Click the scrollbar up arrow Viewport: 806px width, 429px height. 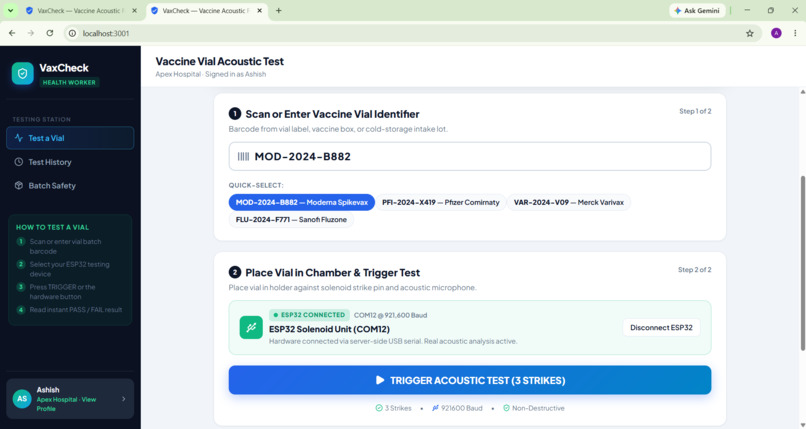(802, 92)
